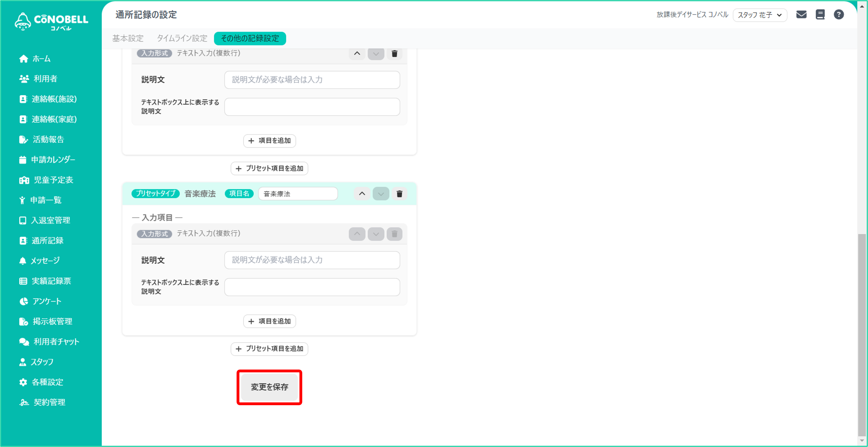Click the 変更を保存 button

click(269, 387)
